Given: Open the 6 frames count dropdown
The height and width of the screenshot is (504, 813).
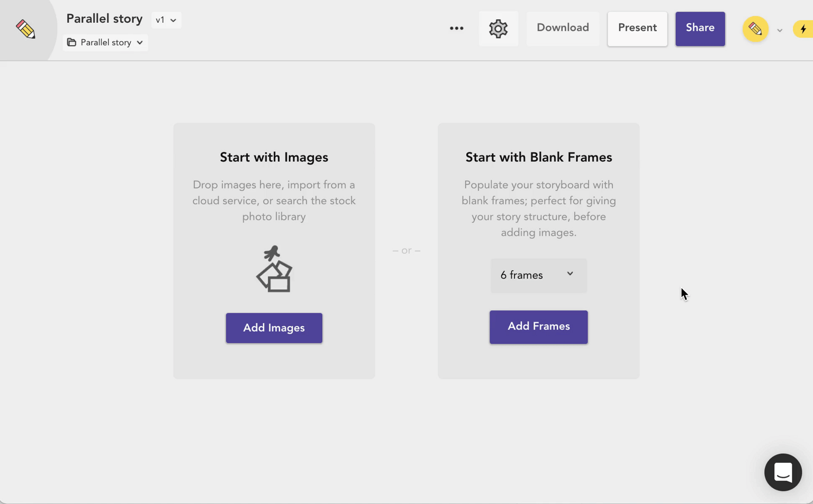Looking at the screenshot, I should click(x=538, y=275).
